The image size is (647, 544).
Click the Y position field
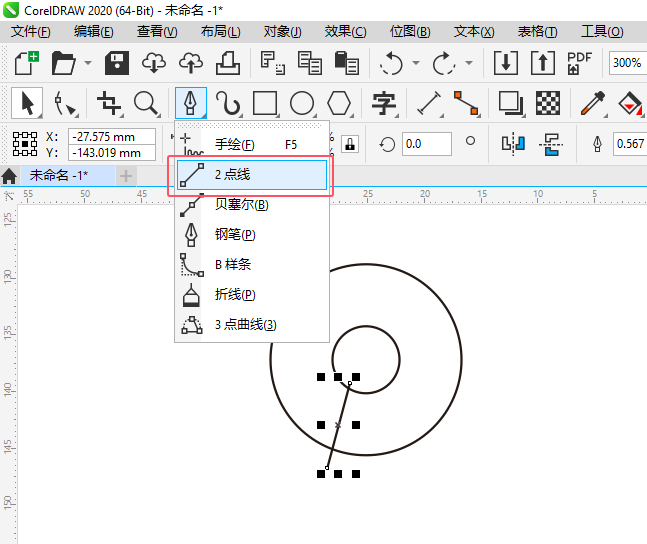click(112, 153)
